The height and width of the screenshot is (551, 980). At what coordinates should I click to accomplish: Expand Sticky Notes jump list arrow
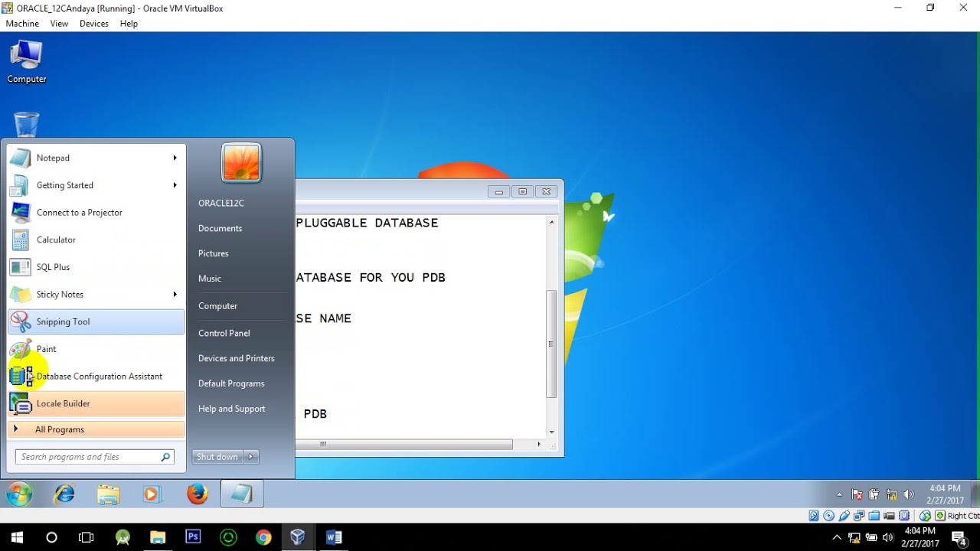pos(175,295)
